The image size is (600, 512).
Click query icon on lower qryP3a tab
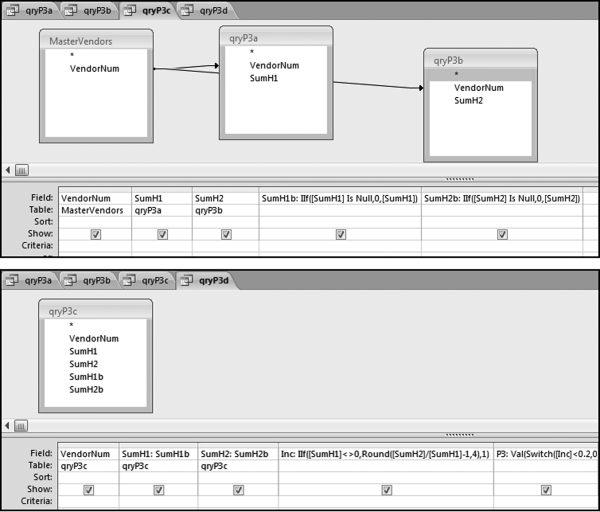point(11,280)
